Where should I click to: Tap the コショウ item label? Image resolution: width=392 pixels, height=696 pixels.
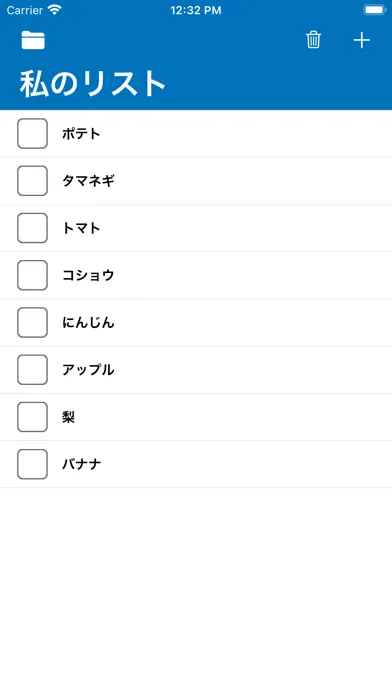[88, 275]
